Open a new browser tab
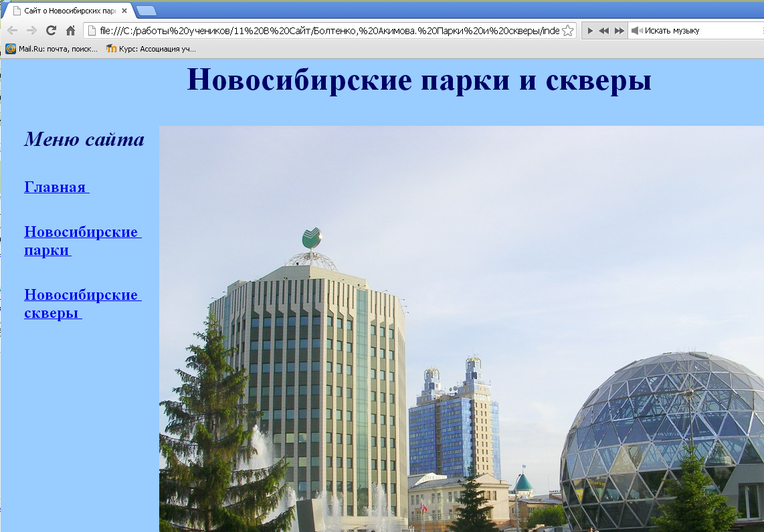The image size is (764, 532). [147, 11]
